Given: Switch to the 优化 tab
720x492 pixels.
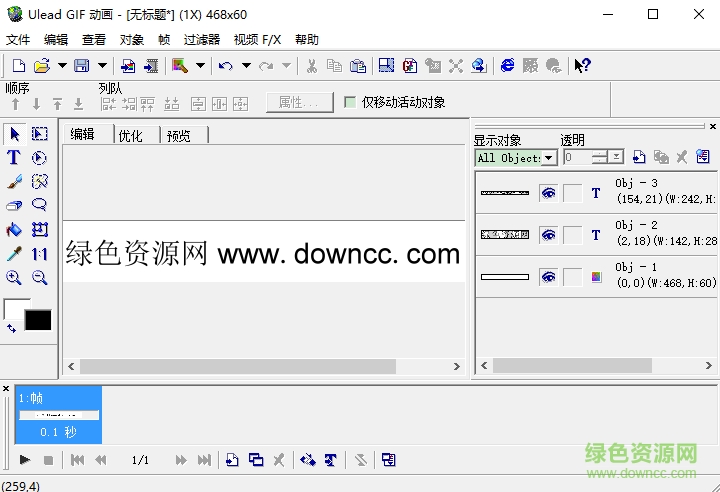Looking at the screenshot, I should click(x=136, y=136).
